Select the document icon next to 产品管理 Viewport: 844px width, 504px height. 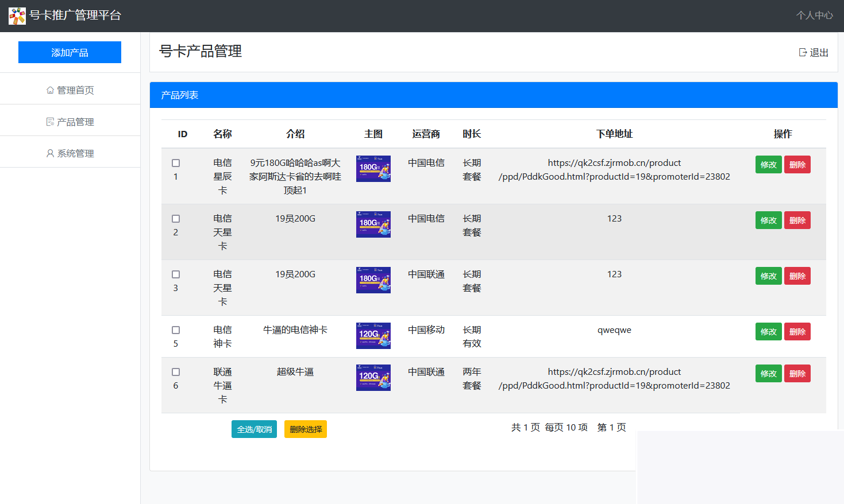[x=49, y=121]
